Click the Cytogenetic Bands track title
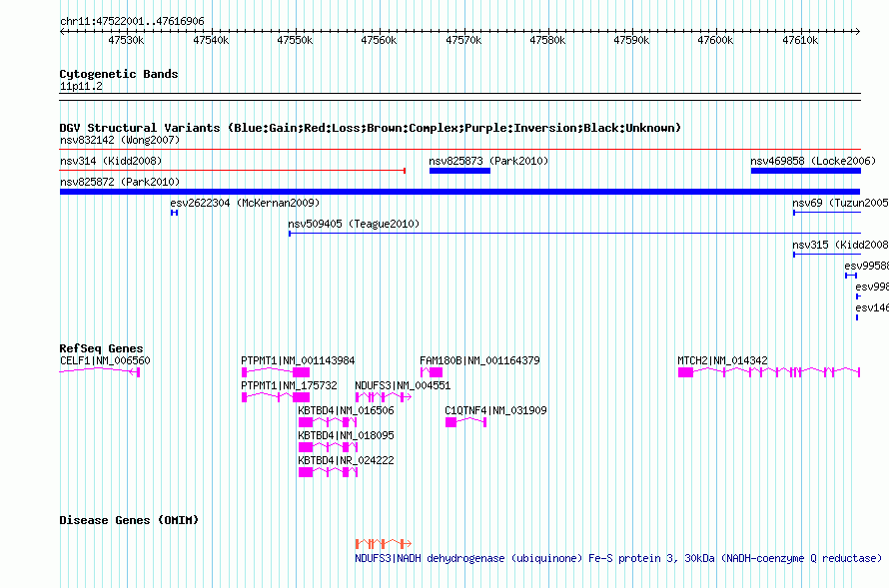The height and width of the screenshot is (588, 889). 119,74
